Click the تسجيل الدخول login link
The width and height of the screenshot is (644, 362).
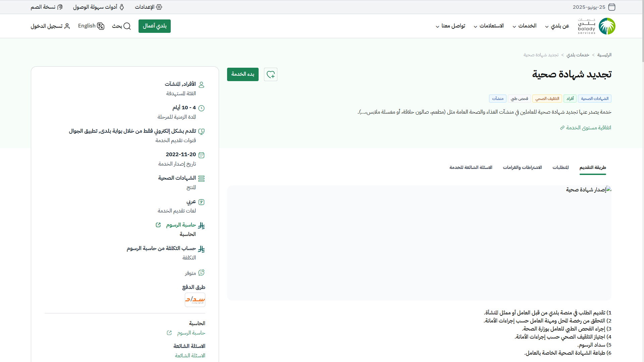(50, 26)
